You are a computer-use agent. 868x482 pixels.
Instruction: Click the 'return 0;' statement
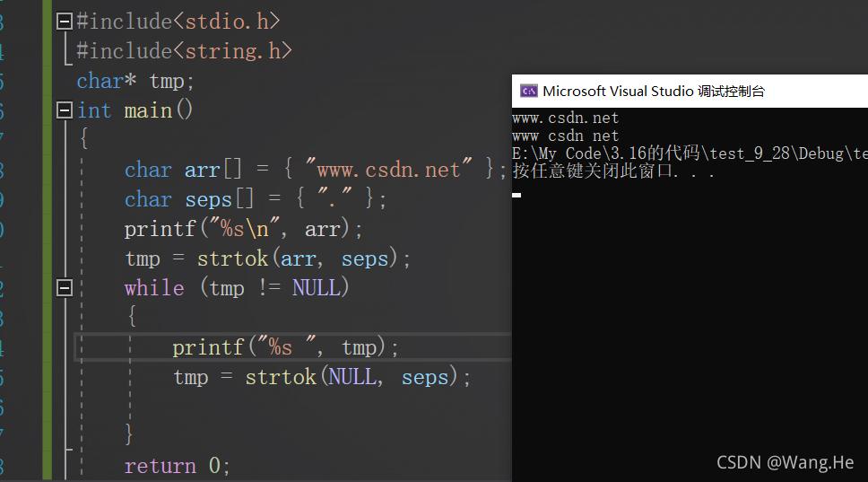pos(178,466)
